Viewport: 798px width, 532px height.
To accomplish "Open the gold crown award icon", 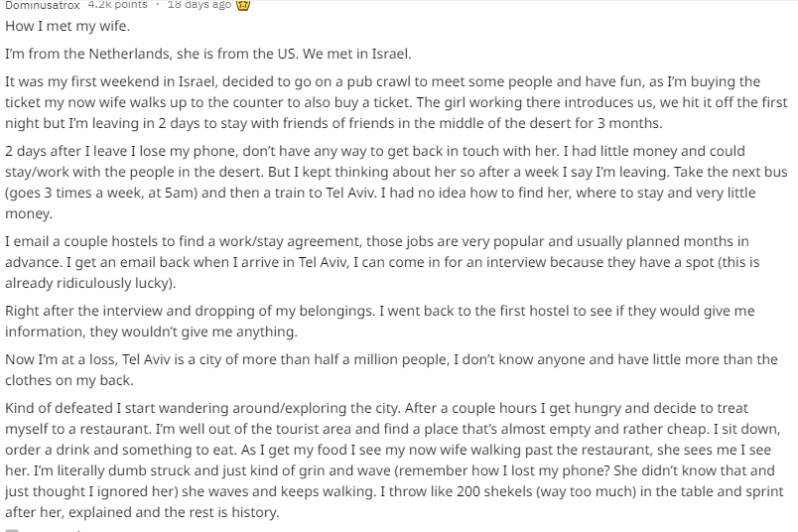I will (243, 5).
